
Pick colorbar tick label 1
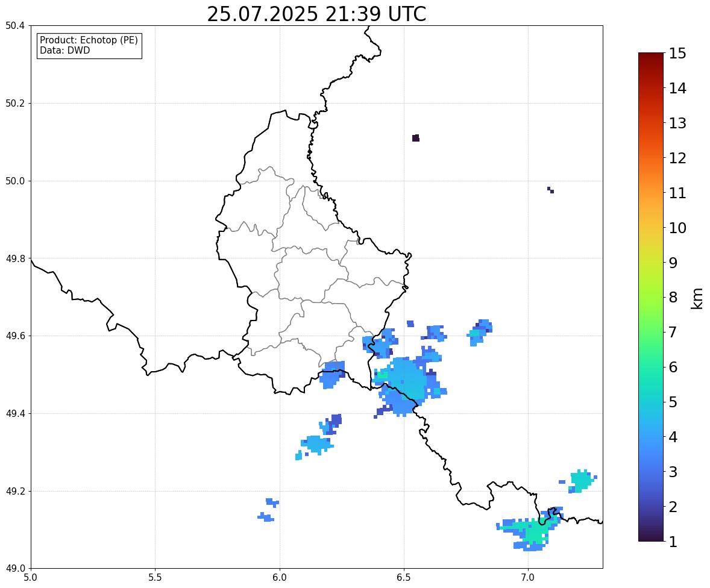pos(673,542)
